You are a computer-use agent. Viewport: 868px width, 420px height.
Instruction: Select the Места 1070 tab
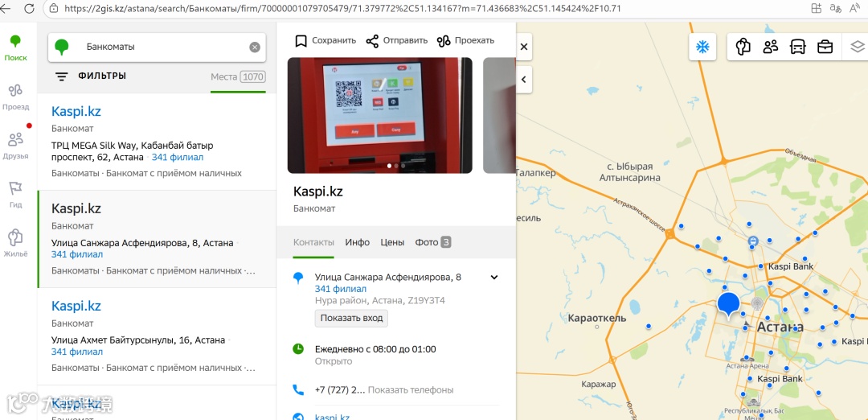click(238, 77)
